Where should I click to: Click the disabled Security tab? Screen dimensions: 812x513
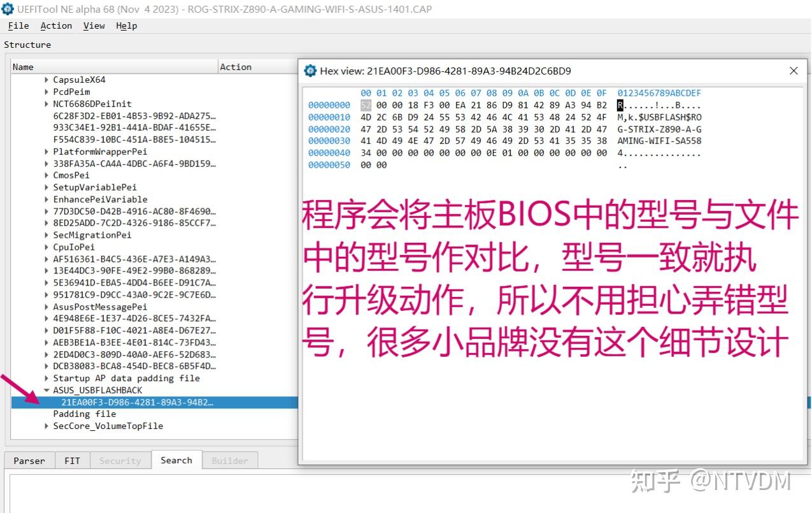pyautogui.click(x=120, y=460)
